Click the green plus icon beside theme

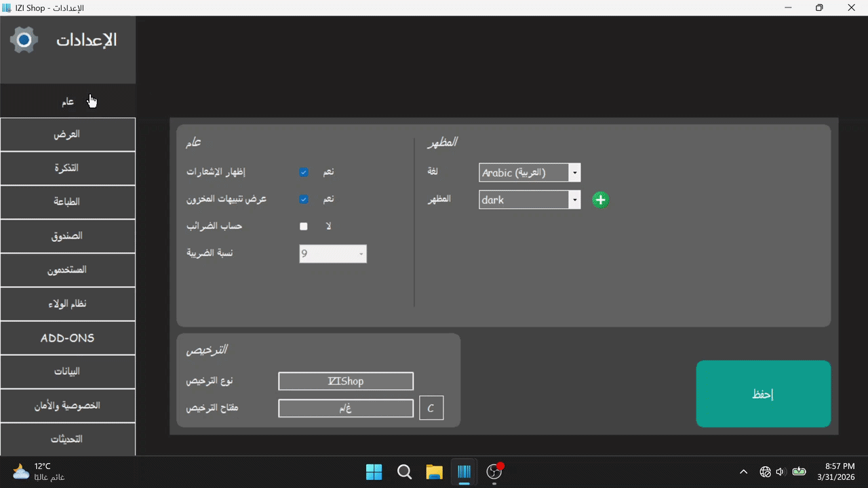click(600, 200)
